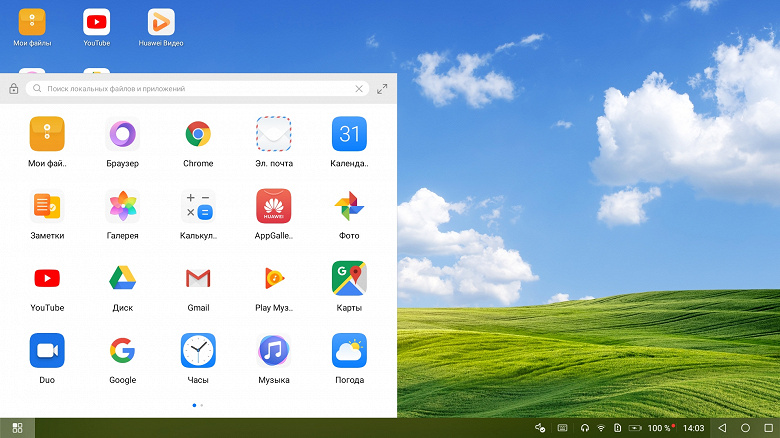Open Huawei AppGallery

pyautogui.click(x=274, y=206)
